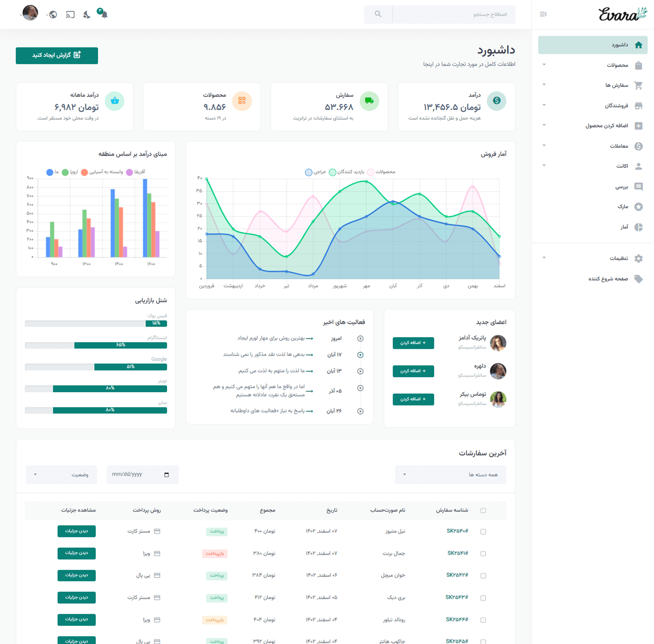Click card icon in SK2541 ویزا row
Viewport: 654px width, 644px height.
coord(157,554)
